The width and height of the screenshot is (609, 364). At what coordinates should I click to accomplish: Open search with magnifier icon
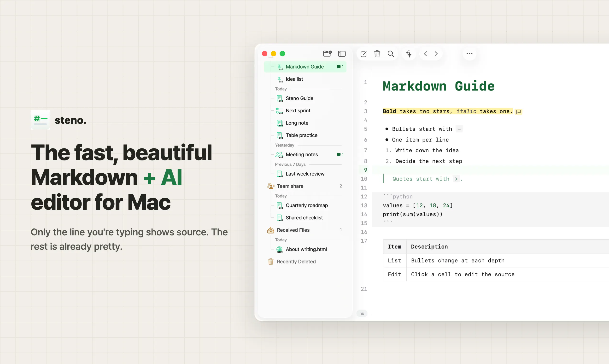click(391, 54)
